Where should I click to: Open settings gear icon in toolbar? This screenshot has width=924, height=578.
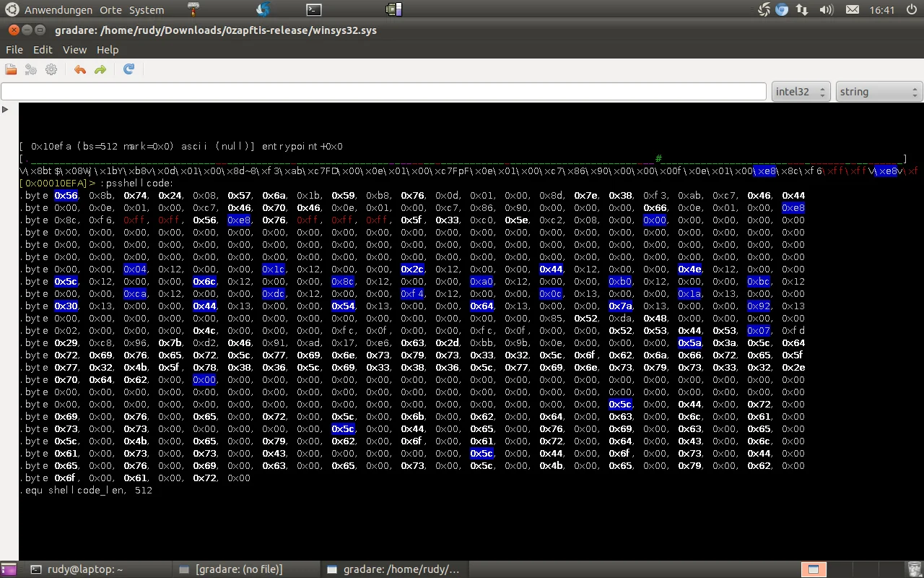[51, 69]
